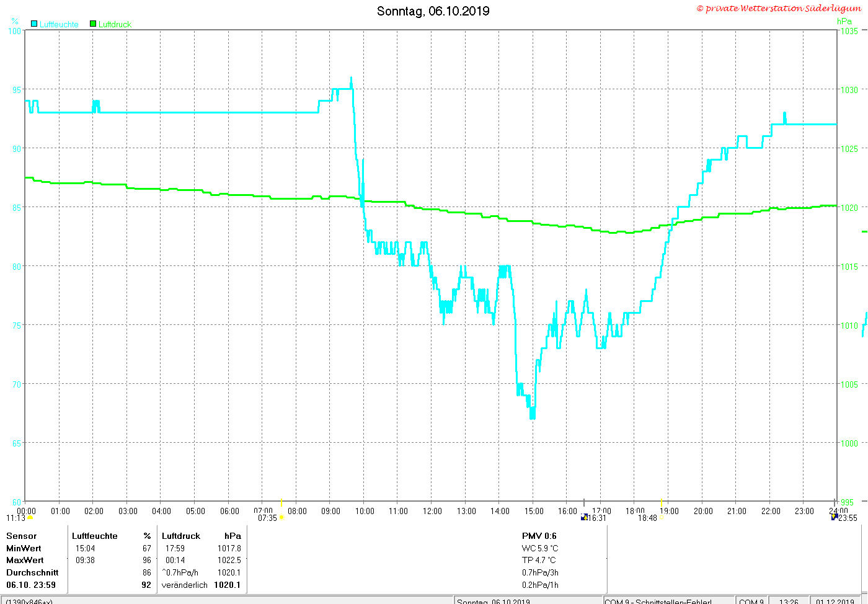Click the private Wetterstation Süderlügum copyright text
The width and height of the screenshot is (868, 604).
point(779,8)
